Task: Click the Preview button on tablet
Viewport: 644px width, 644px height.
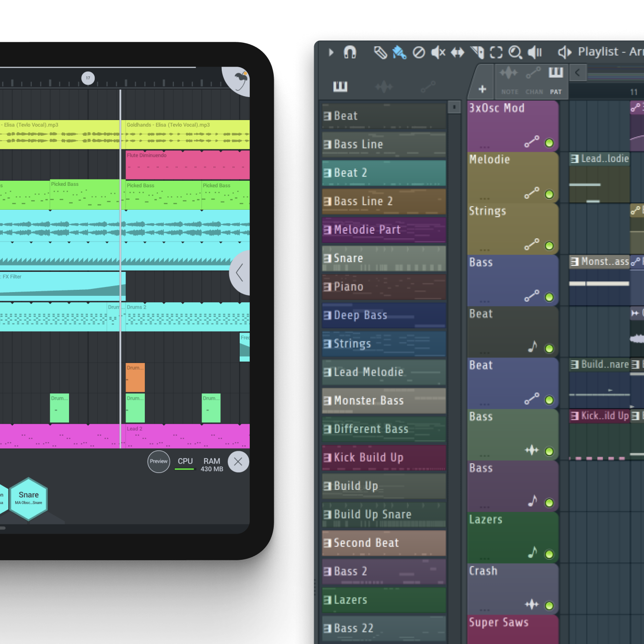Action: [x=159, y=461]
